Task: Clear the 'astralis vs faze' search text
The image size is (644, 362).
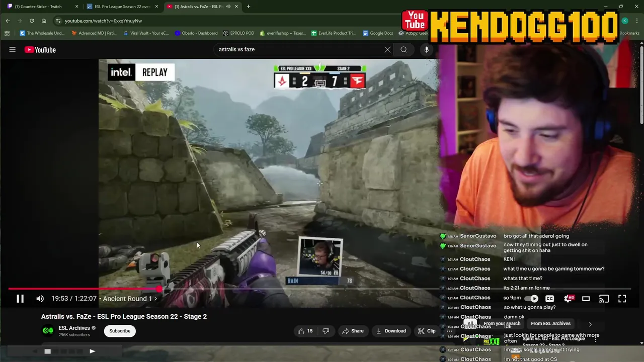Action: tap(387, 49)
